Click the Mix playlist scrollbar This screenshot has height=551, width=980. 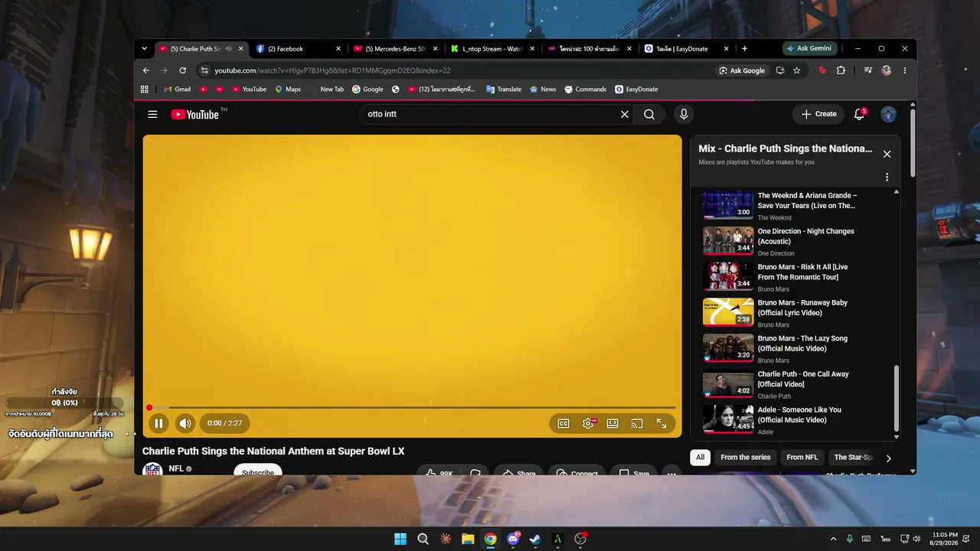pos(897,399)
